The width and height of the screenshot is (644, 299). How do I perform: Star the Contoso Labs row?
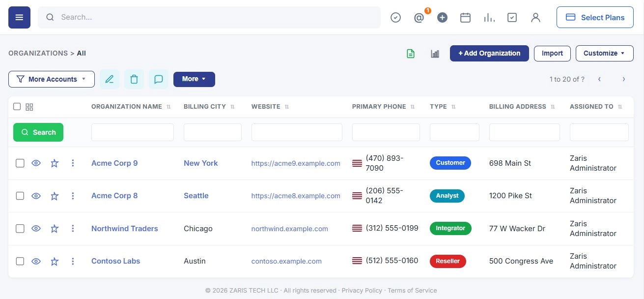(55, 261)
